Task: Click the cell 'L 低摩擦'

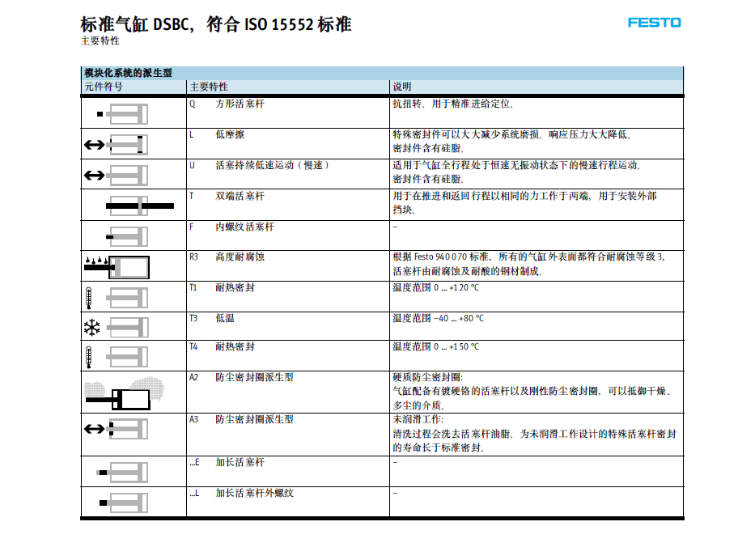Action: click(217, 134)
